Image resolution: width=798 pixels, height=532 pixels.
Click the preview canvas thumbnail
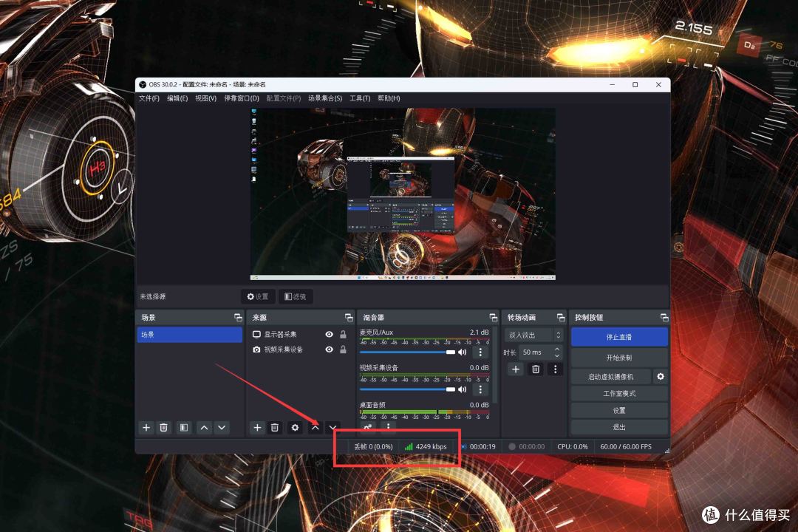pyautogui.click(x=403, y=194)
